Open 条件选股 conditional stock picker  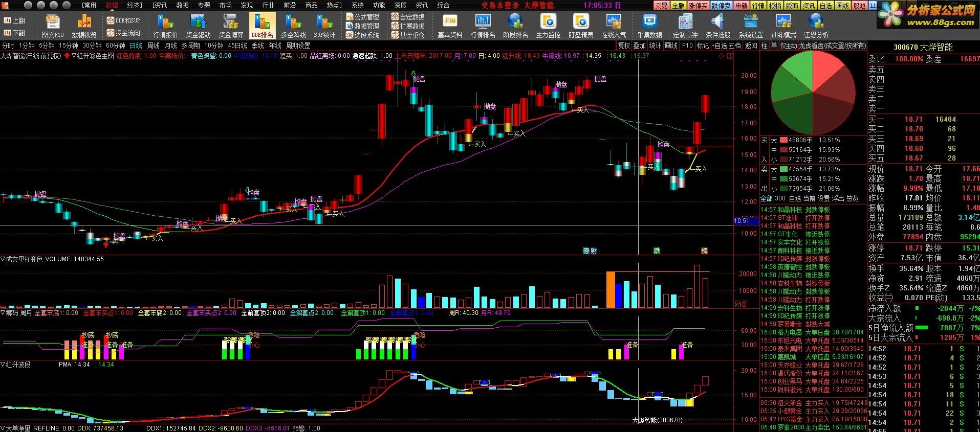click(718, 26)
